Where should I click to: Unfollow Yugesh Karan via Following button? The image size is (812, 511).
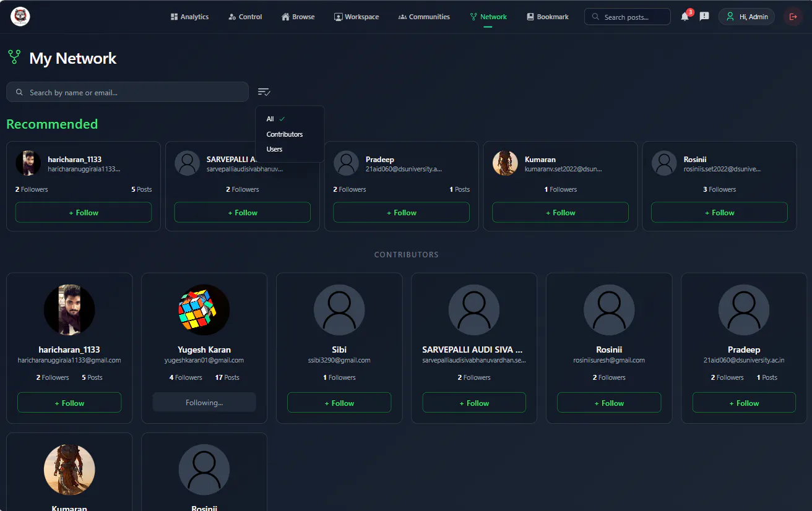tap(204, 403)
